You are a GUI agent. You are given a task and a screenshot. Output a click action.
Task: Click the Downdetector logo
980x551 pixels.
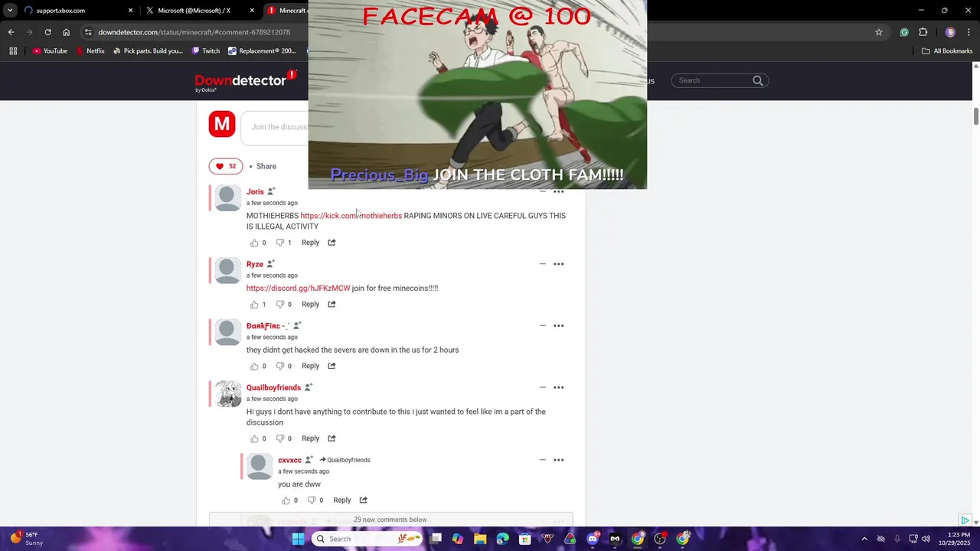[245, 81]
